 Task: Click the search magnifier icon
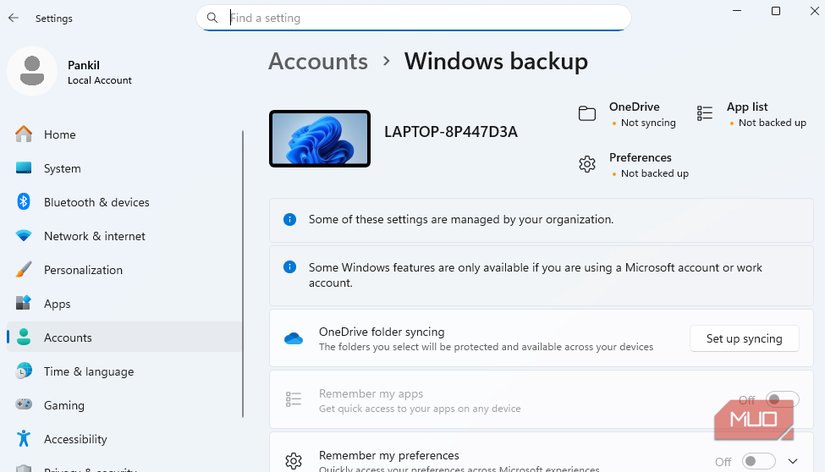212,18
